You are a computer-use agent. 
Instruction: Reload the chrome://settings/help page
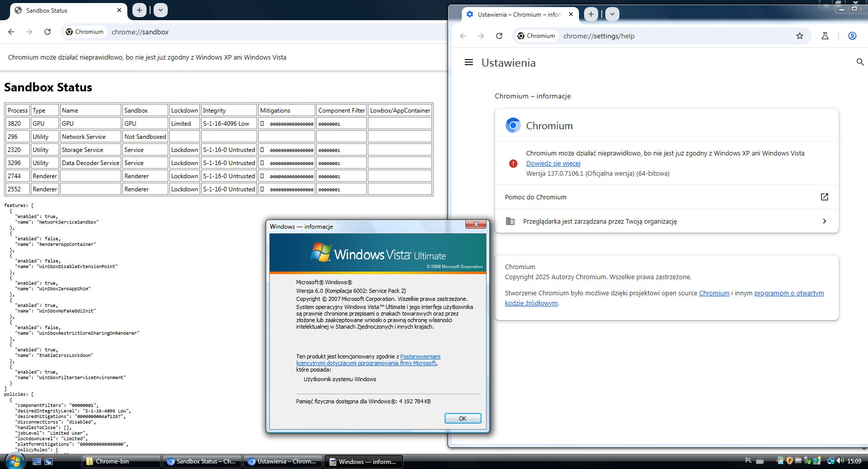(x=499, y=36)
